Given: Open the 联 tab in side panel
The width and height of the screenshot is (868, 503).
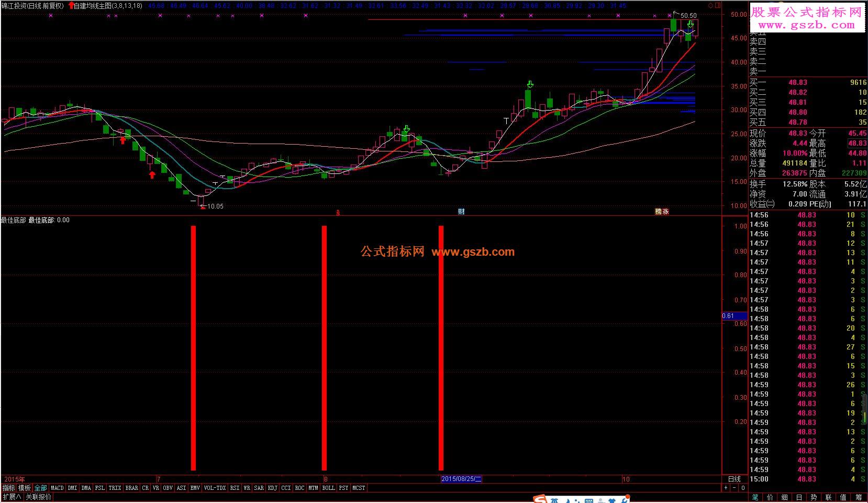Looking at the screenshot, I should click(828, 497).
